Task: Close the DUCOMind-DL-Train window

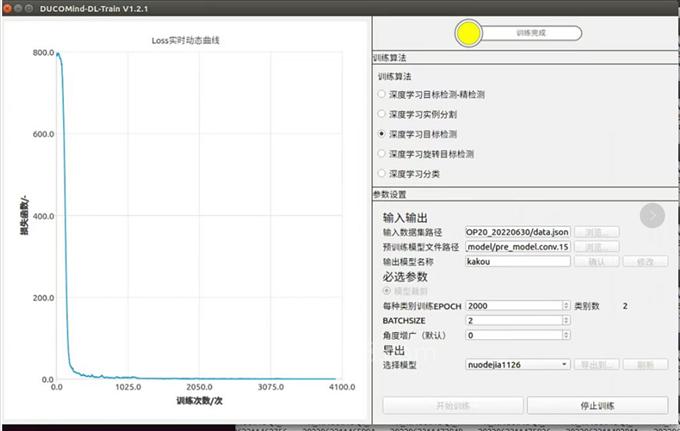Action: click(8, 7)
